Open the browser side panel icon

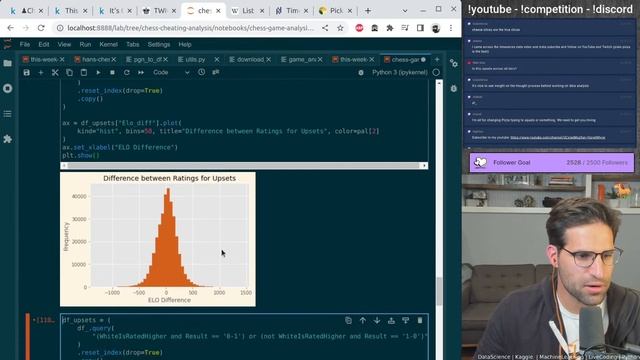420,28
